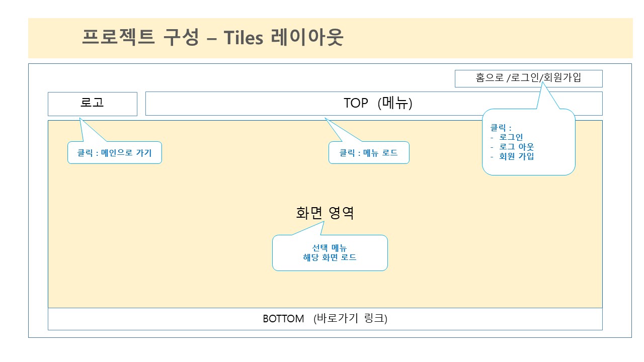Click the 화면 영역 text
This screenshot has width=644, height=362.
pyautogui.click(x=325, y=213)
